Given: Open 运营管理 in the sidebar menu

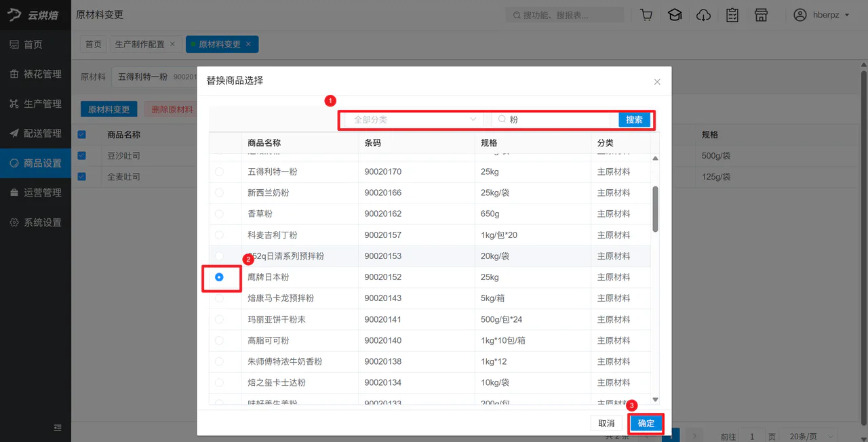Looking at the screenshot, I should pos(35,193).
